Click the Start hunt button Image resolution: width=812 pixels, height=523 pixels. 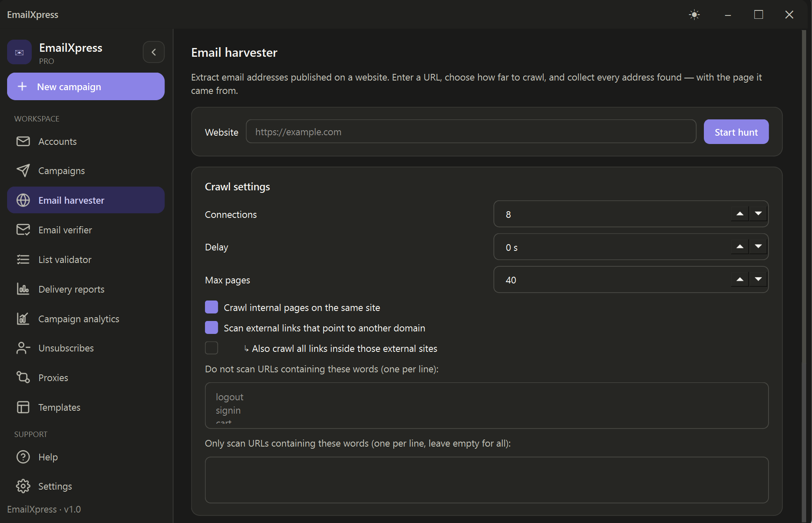point(736,132)
